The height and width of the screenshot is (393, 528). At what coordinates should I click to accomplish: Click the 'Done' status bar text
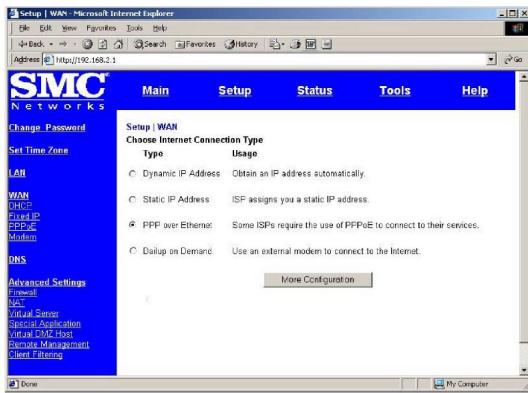point(29,384)
